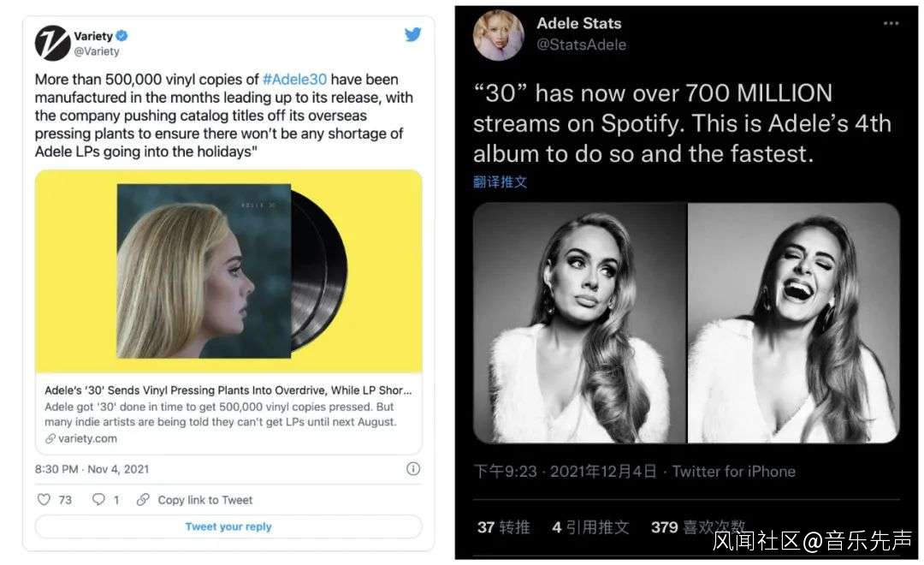Open right laughing Adele photo
The height and width of the screenshot is (565, 924).
point(794,323)
